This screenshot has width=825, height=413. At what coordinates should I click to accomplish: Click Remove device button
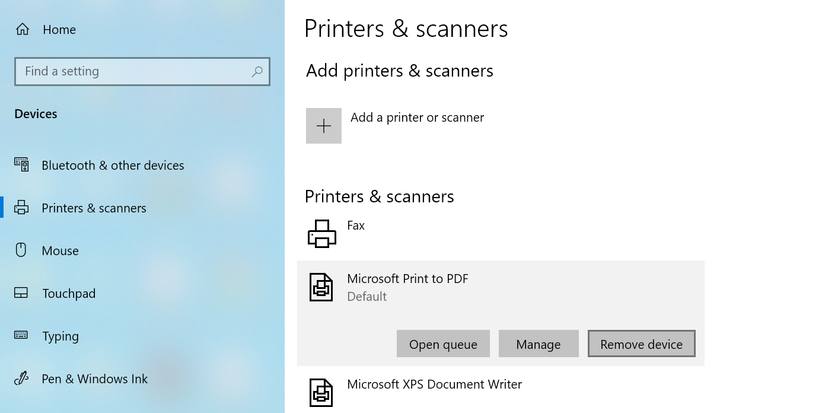(x=641, y=344)
